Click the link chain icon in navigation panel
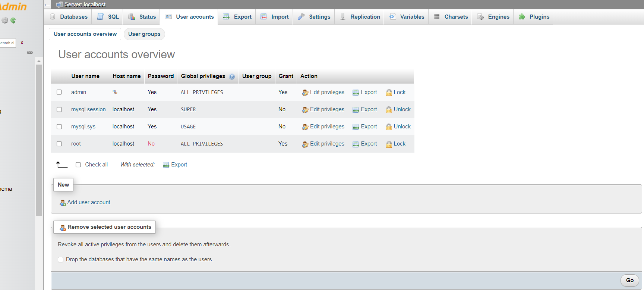Image resolution: width=644 pixels, height=290 pixels. (30, 53)
